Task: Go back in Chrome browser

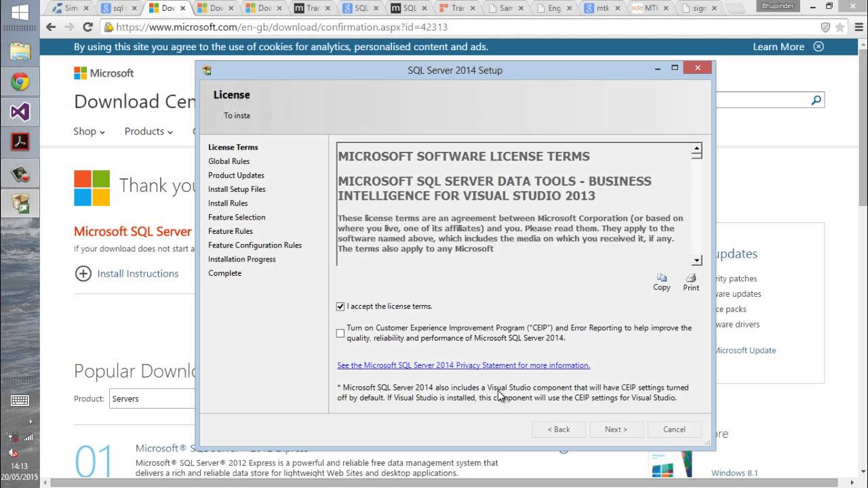Action: point(51,27)
